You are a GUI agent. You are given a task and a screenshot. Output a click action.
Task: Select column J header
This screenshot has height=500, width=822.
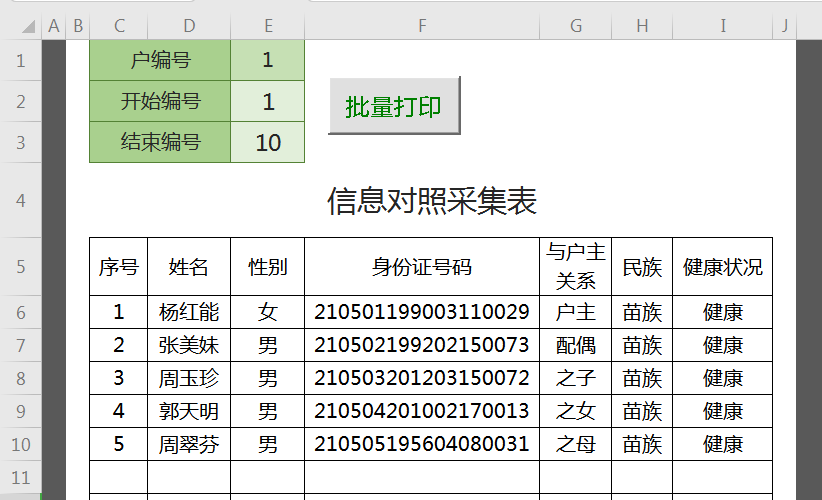pos(785,26)
